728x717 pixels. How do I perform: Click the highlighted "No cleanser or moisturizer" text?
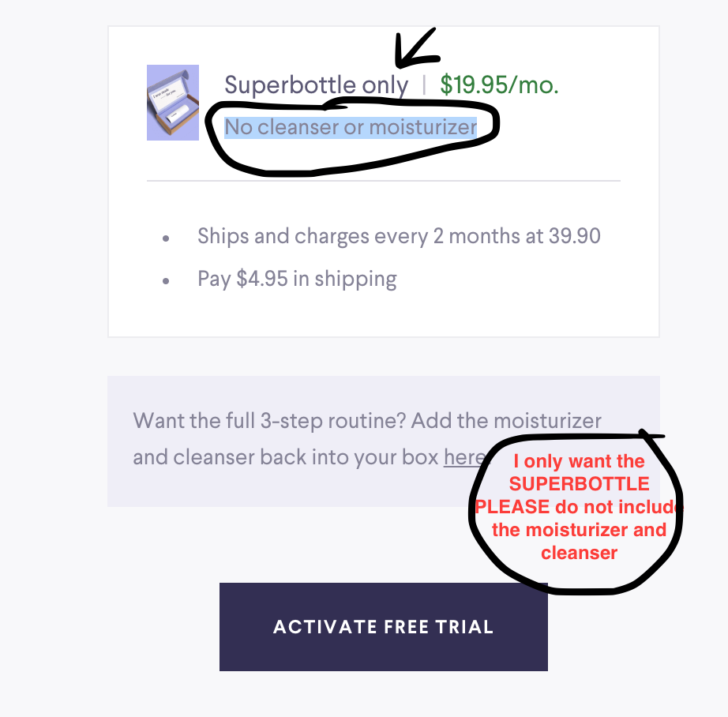[351, 127]
